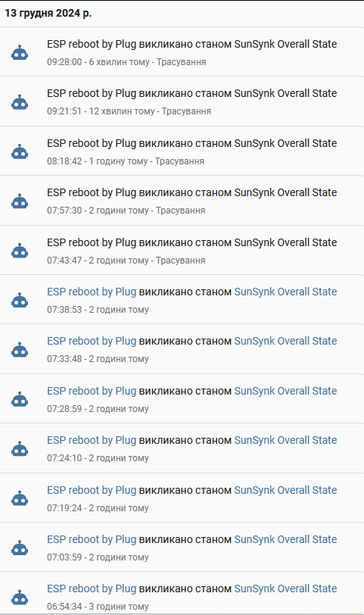Click robot icon of 06:54:34 entry
This screenshot has height=615, width=364.
pos(20,598)
